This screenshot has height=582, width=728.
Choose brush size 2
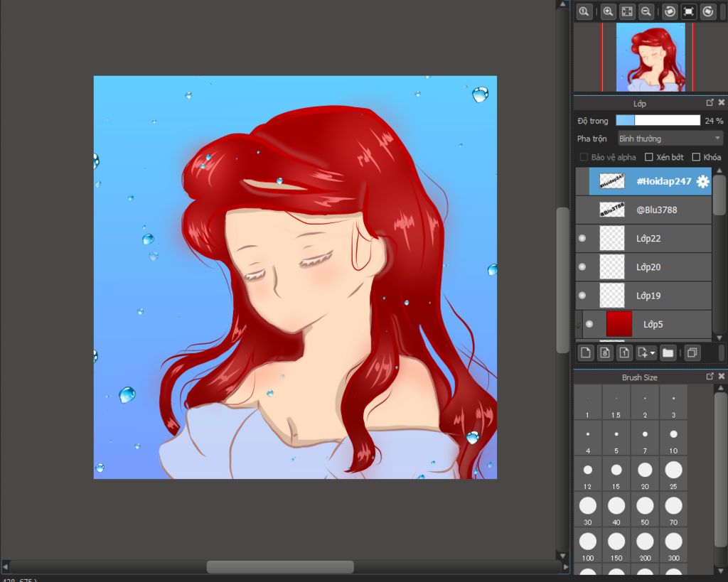tap(645, 402)
